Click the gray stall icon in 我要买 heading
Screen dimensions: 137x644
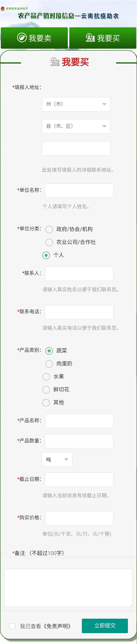coord(55,62)
